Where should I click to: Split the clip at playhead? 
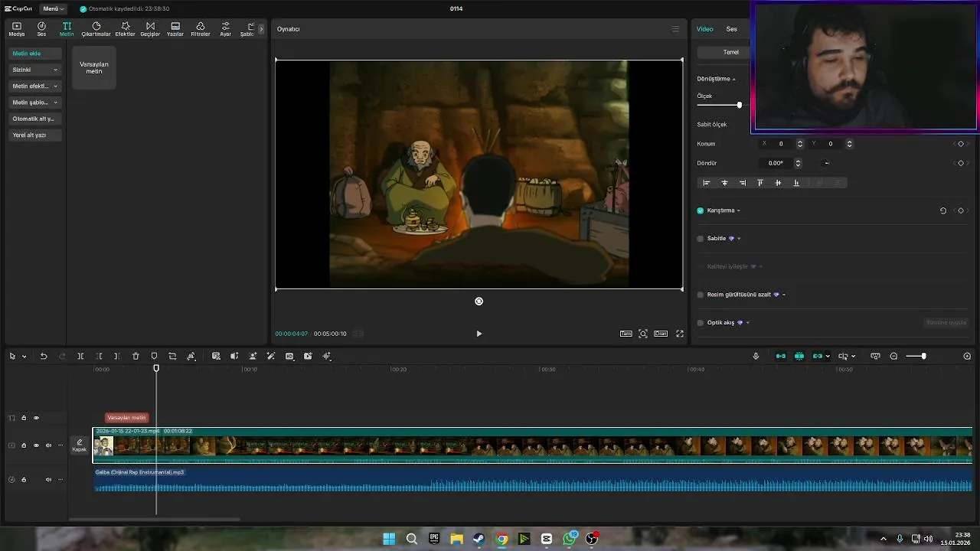tap(80, 356)
